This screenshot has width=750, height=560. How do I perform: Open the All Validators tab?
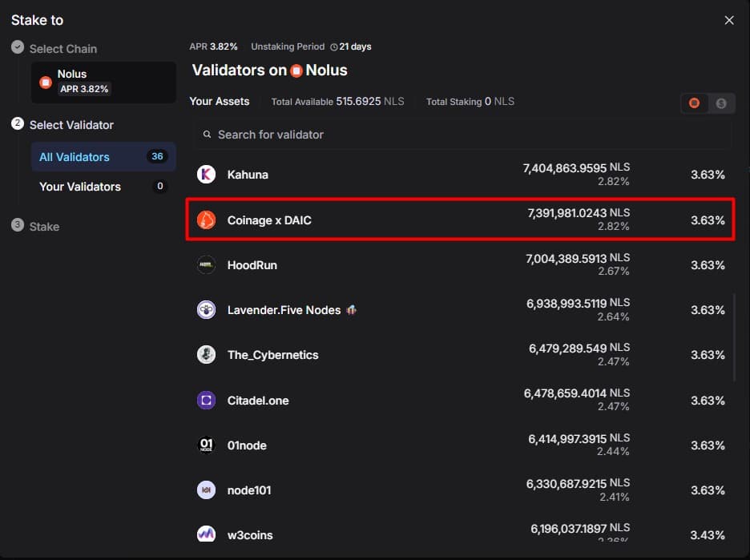[x=103, y=157]
